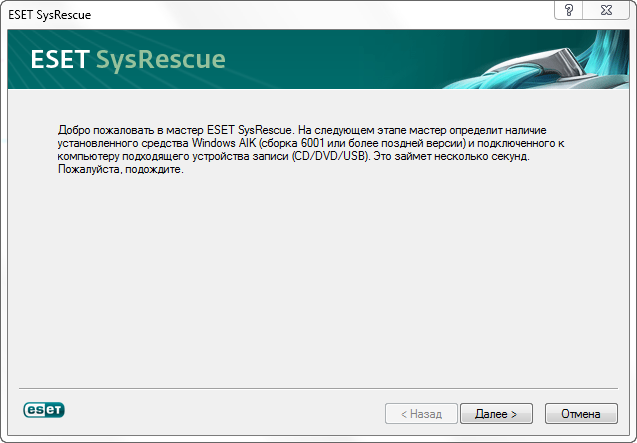Click the teal banner background beside the title
The image size is (637, 443).
380,60
